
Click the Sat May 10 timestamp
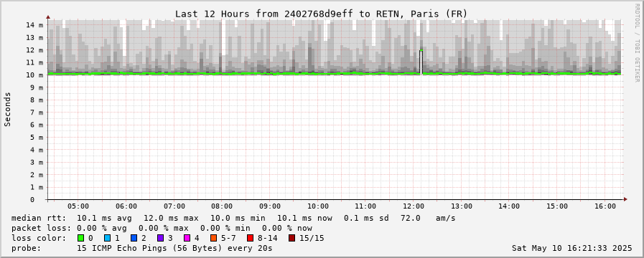[x=571, y=248]
